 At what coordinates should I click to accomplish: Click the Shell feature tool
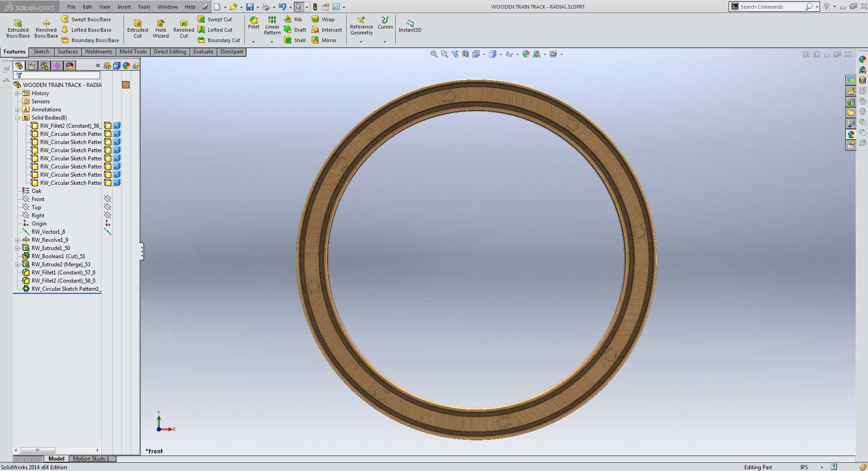[x=295, y=40]
